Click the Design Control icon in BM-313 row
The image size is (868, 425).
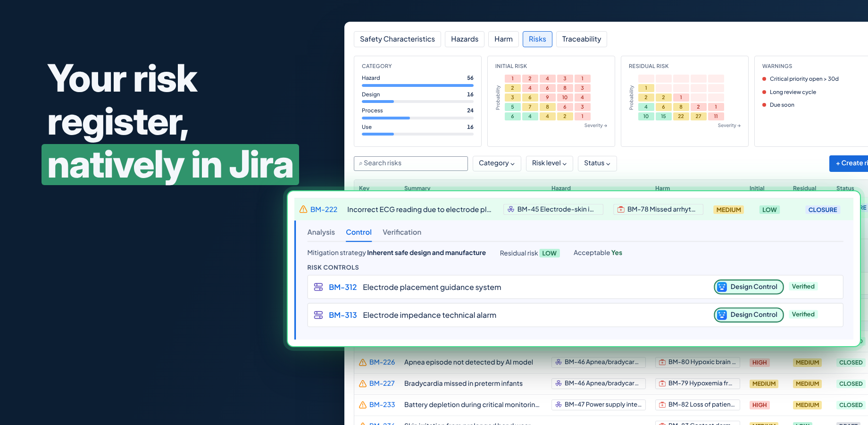tap(722, 314)
